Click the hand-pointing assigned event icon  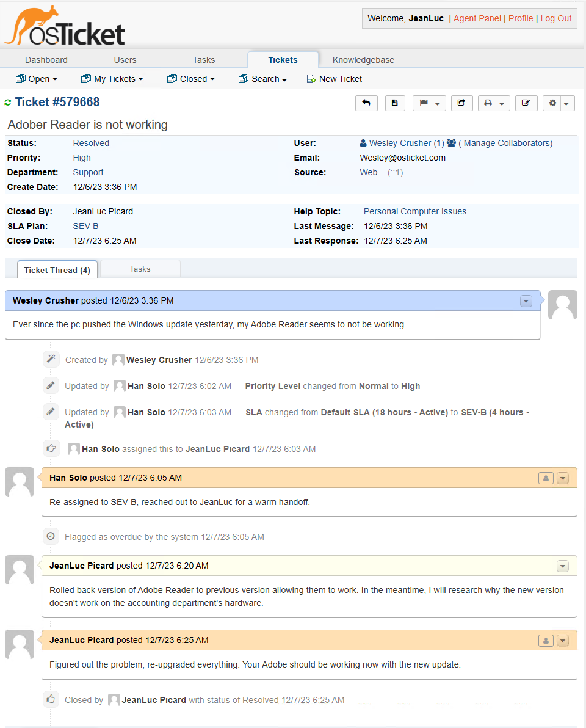tap(51, 448)
